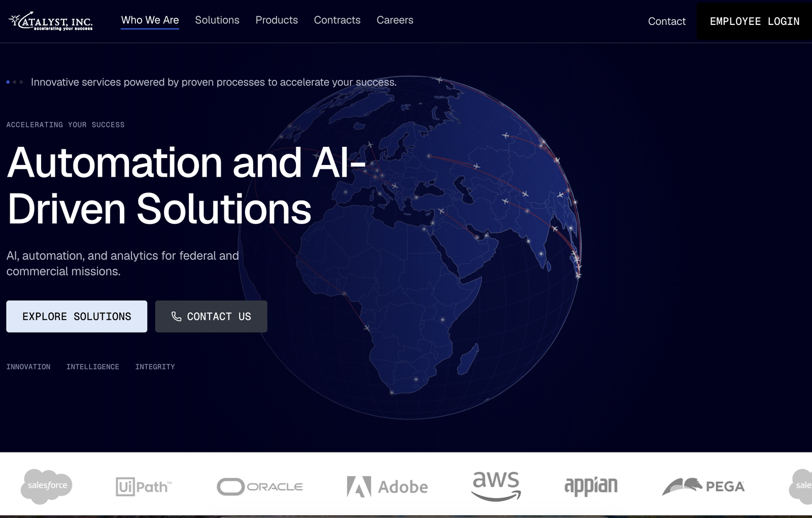The height and width of the screenshot is (518, 812).
Task: Go to the Contracts page
Action: pyautogui.click(x=337, y=20)
